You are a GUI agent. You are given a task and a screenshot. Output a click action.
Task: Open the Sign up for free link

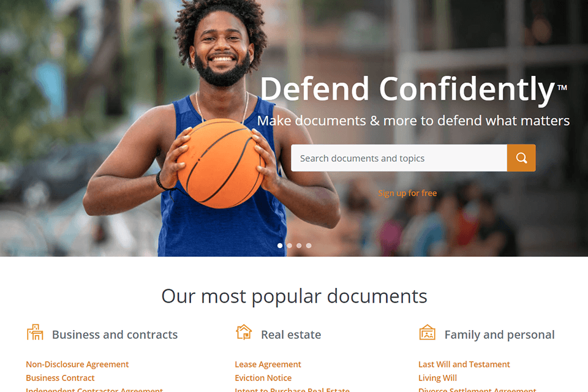pyautogui.click(x=407, y=193)
